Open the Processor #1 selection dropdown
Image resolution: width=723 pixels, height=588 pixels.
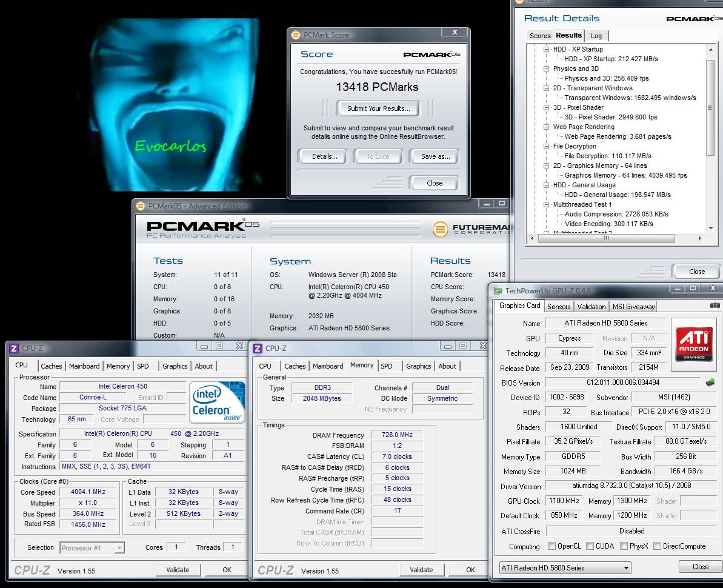pyautogui.click(x=92, y=548)
